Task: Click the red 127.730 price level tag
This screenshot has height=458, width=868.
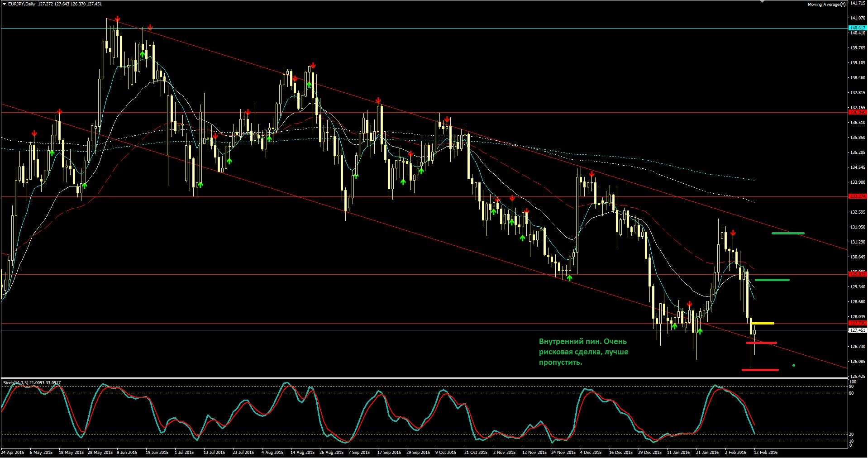Action: pyautogui.click(x=858, y=323)
